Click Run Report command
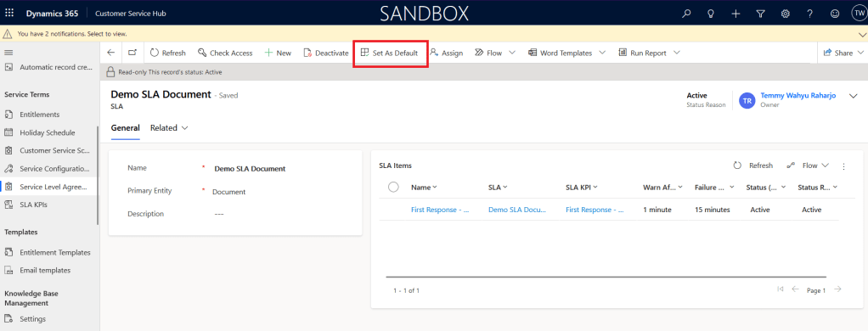Screen dimensions: 868x331 (642, 53)
